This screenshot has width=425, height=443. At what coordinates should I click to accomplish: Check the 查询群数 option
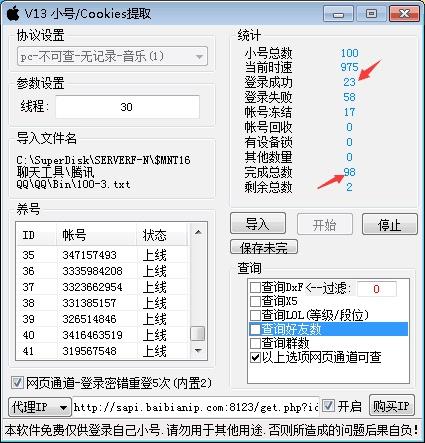tap(255, 343)
